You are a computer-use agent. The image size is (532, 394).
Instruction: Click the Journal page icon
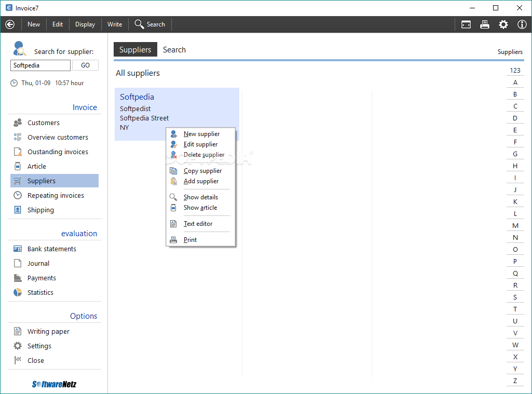[x=18, y=263]
